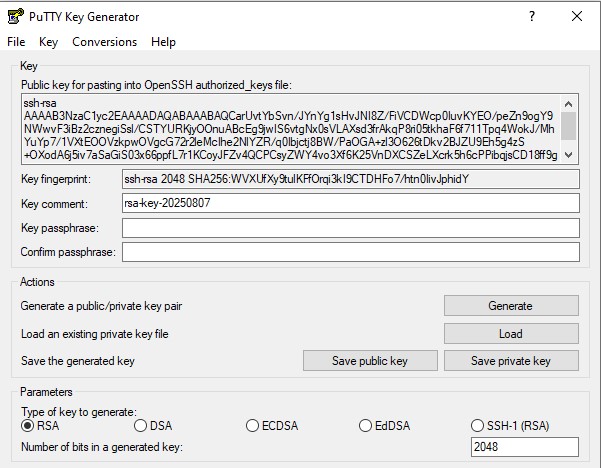Screen dimensions: 601x468
Task: Pick the EdDSA key type option
Action: tap(366, 426)
